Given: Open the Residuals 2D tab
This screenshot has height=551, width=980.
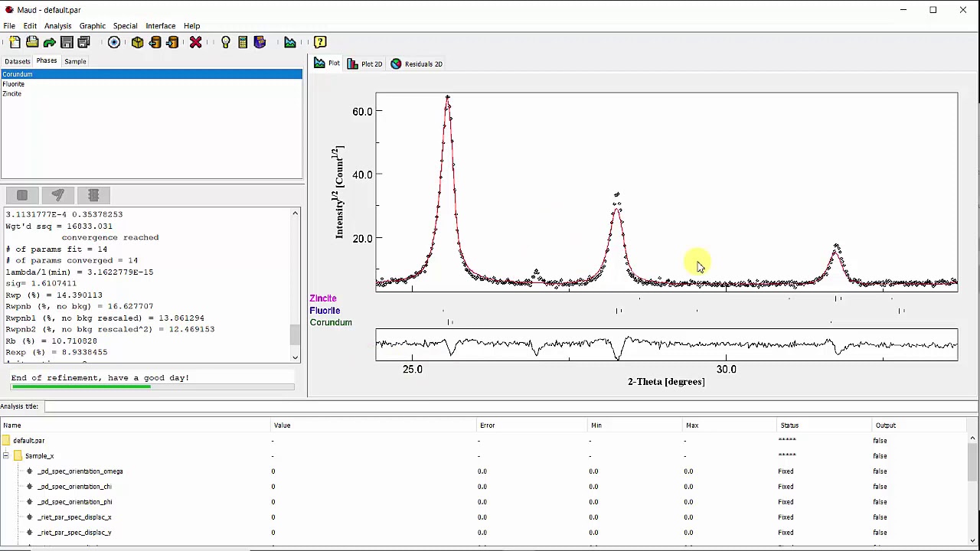Looking at the screenshot, I should (416, 64).
